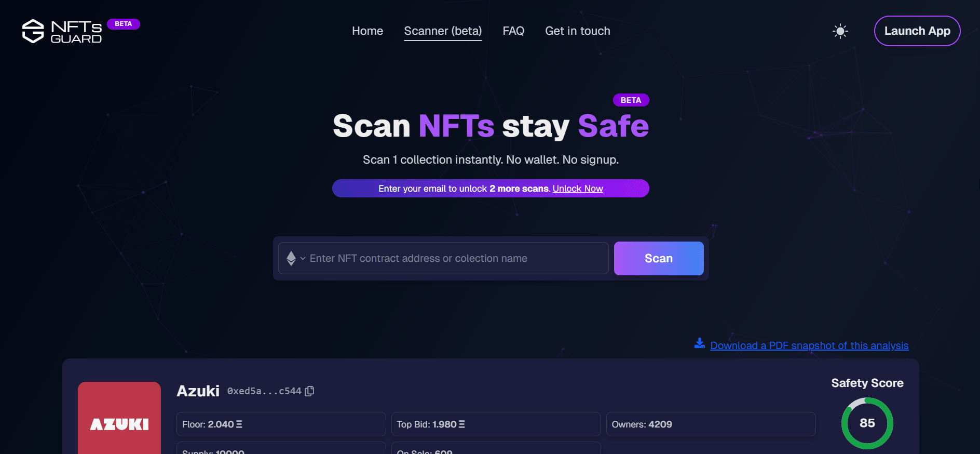Click the Scan button
This screenshot has width=980, height=454.
coord(658,259)
